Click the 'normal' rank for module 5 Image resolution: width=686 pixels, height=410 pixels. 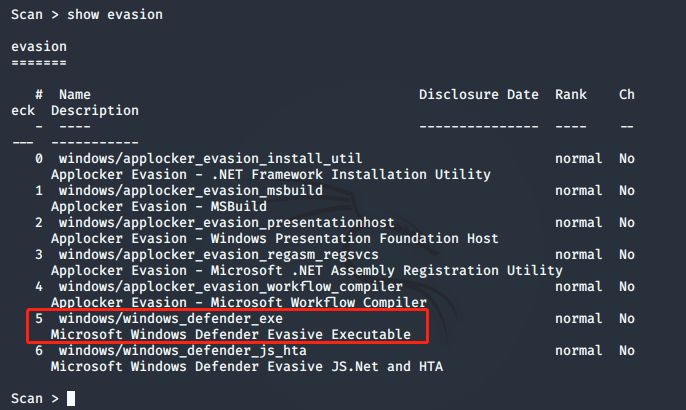[x=579, y=319]
